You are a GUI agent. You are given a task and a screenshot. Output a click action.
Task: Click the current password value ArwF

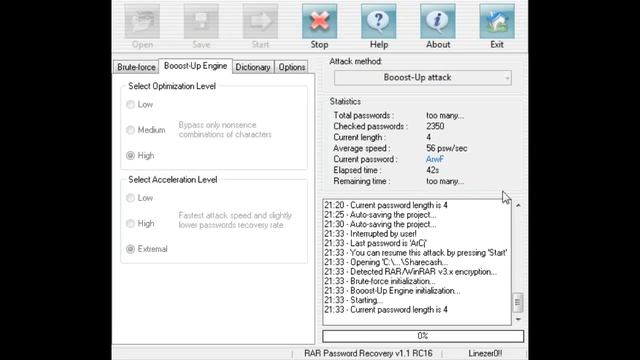tap(435, 159)
